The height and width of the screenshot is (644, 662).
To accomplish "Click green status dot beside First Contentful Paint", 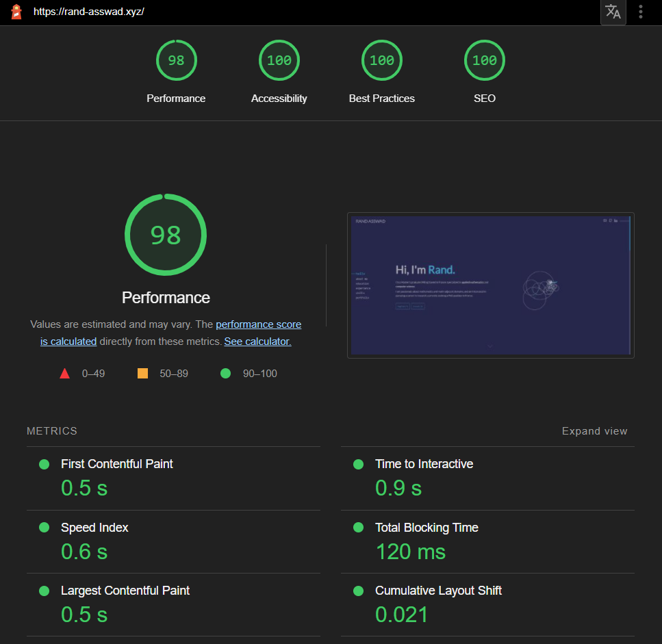I will click(x=44, y=464).
